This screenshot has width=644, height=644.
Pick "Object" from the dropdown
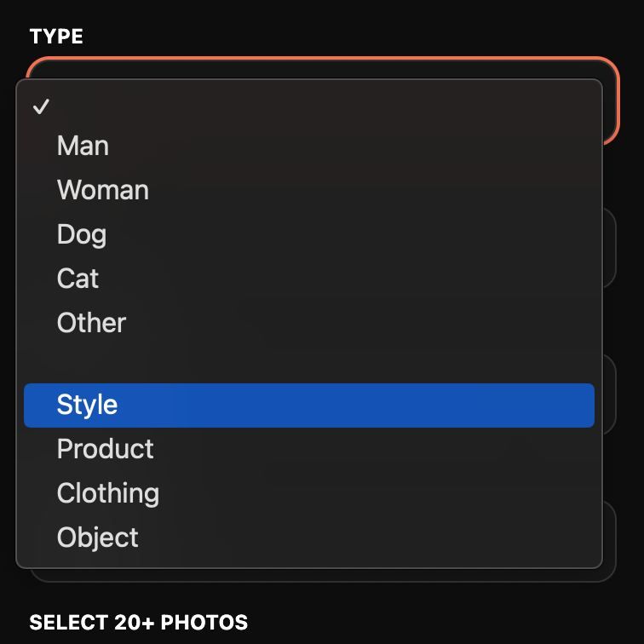[x=97, y=538]
